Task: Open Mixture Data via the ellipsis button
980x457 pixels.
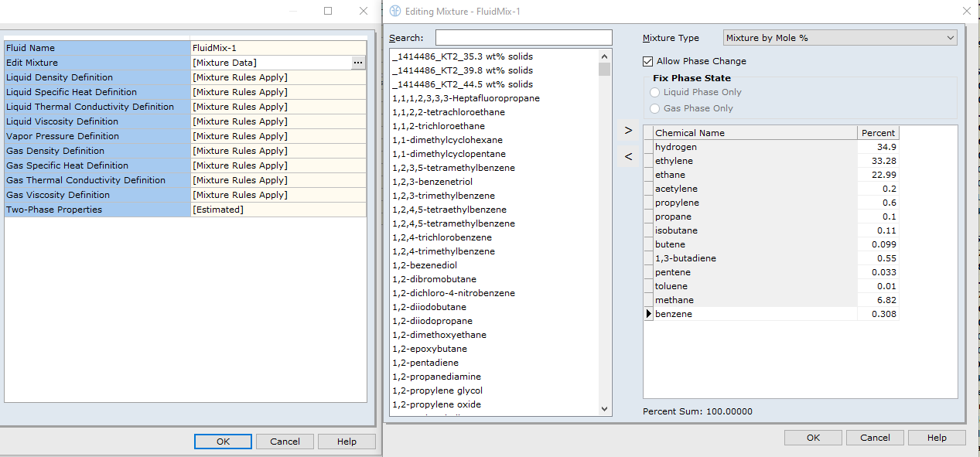Action: tap(357, 63)
